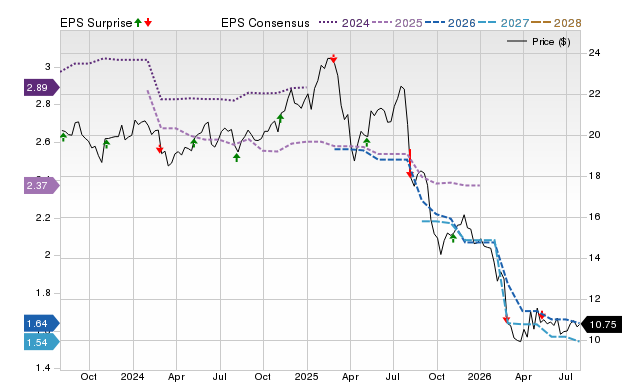Click the 1.8 label on left EPS axis
640x382 pixels.
pyautogui.click(x=43, y=293)
